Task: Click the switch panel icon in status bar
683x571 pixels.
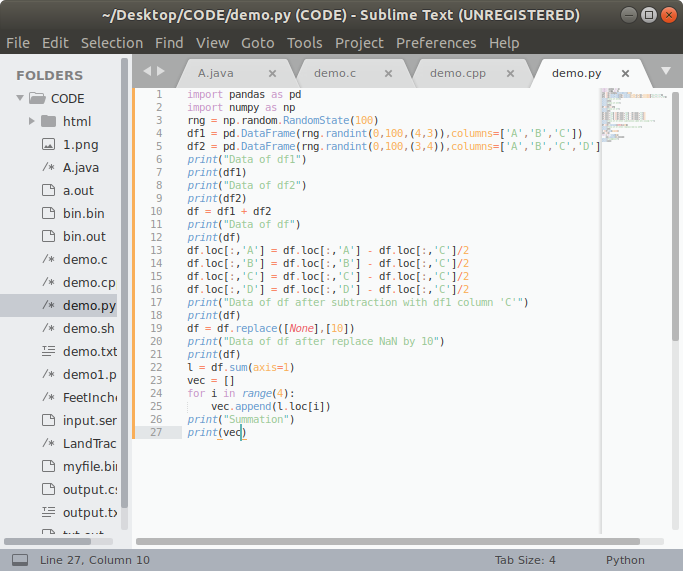Action: 20,560
